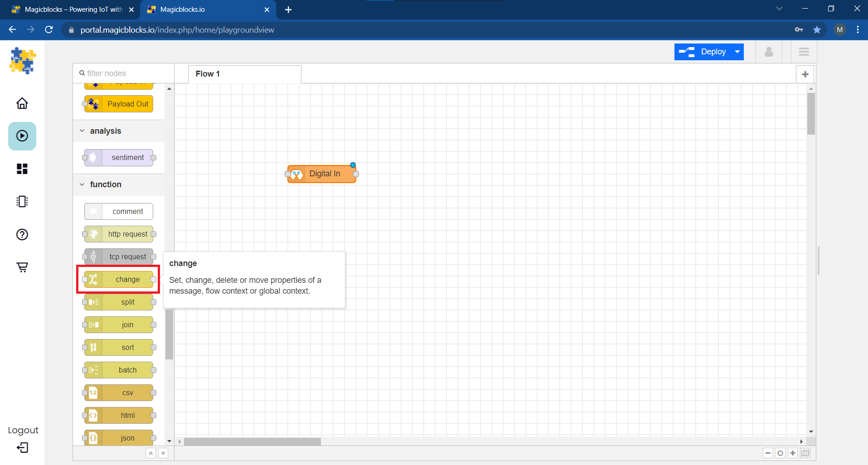The height and width of the screenshot is (465, 868).
Task: Open the Devices icon in sidebar
Action: pyautogui.click(x=22, y=202)
